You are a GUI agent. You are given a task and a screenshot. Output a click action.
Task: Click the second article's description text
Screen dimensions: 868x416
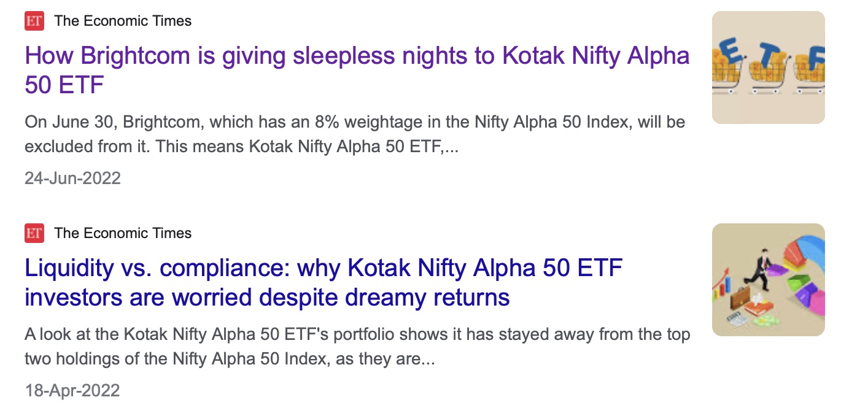click(x=357, y=347)
